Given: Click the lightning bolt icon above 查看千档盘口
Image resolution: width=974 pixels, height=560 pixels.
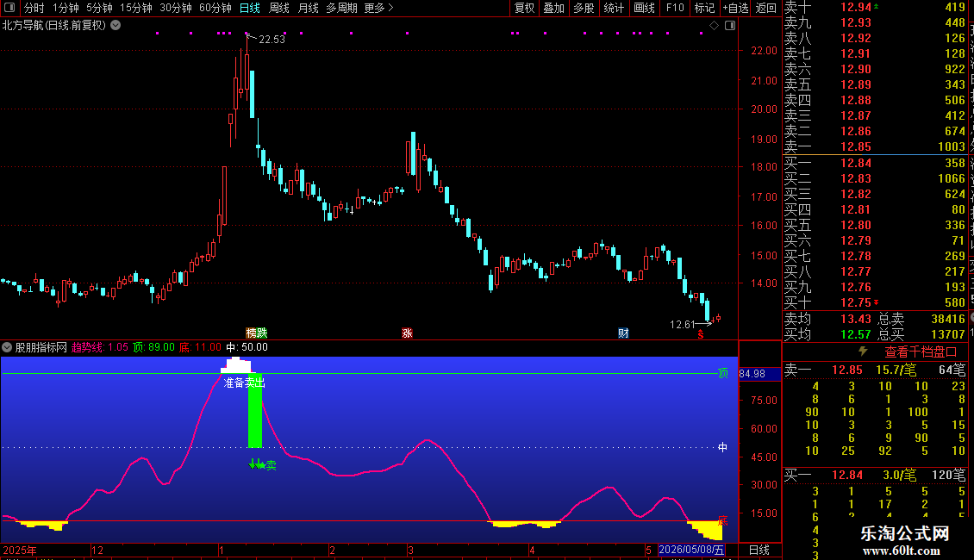Looking at the screenshot, I should [x=863, y=351].
